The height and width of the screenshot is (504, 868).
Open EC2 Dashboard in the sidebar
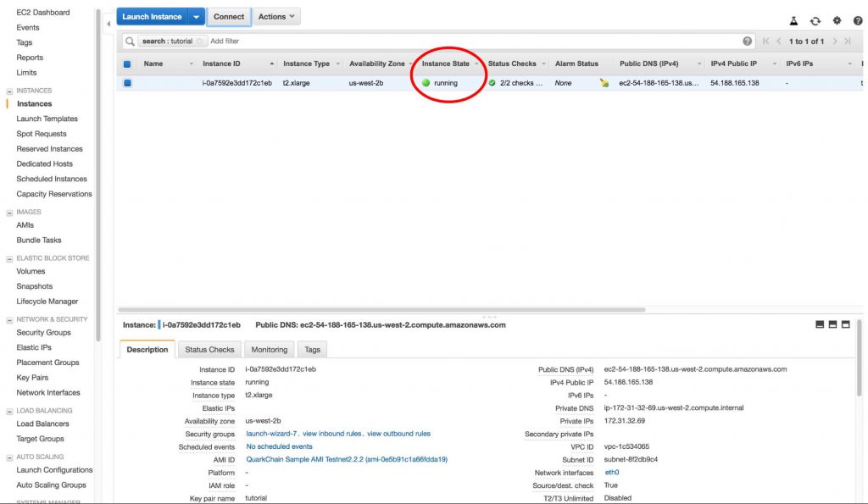43,12
